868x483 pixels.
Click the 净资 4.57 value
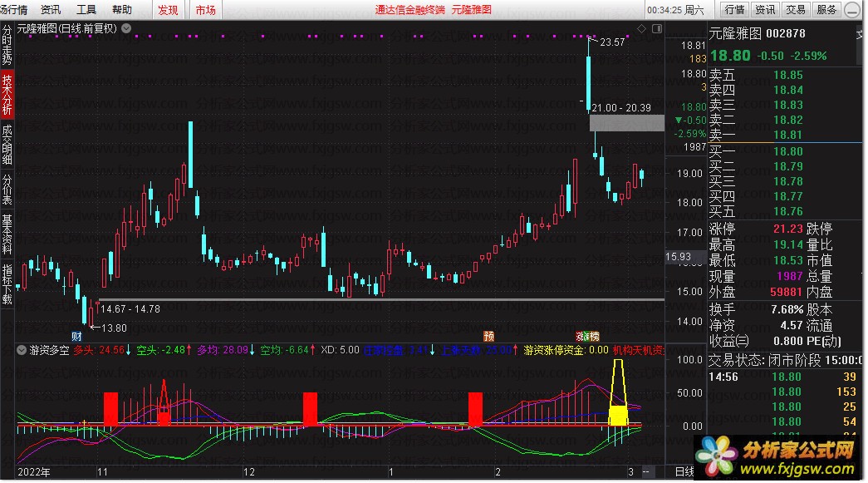click(792, 325)
